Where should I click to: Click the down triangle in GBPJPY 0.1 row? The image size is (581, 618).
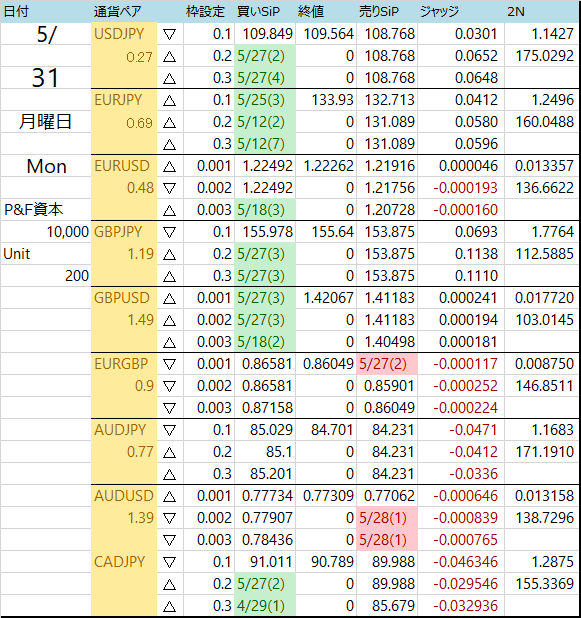[x=169, y=232]
